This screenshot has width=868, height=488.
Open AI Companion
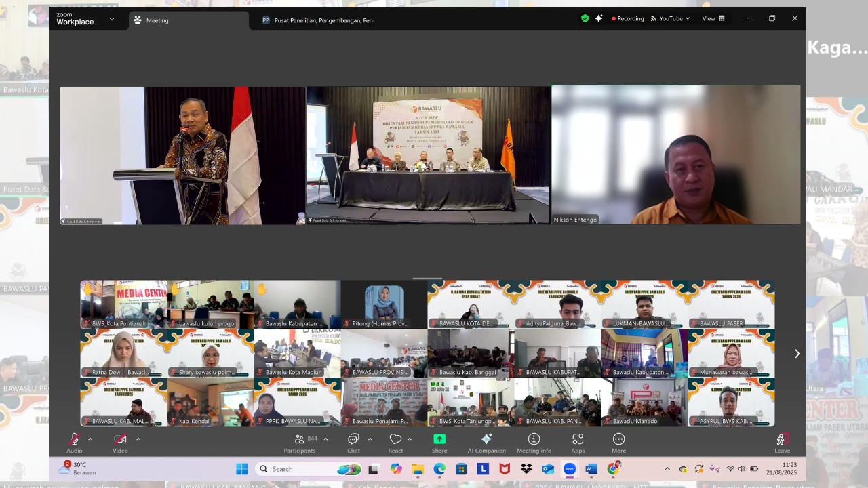[486, 440]
